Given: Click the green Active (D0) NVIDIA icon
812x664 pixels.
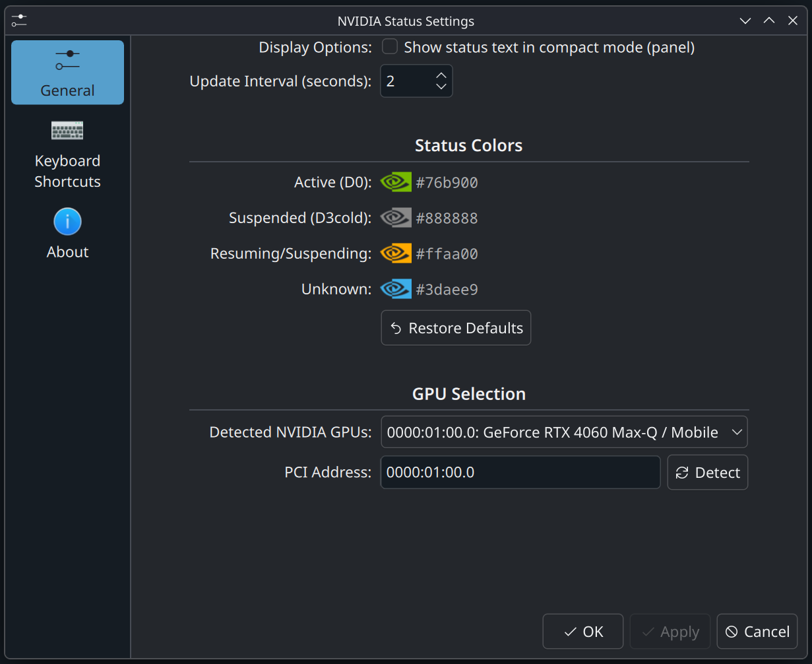Looking at the screenshot, I should [x=396, y=182].
